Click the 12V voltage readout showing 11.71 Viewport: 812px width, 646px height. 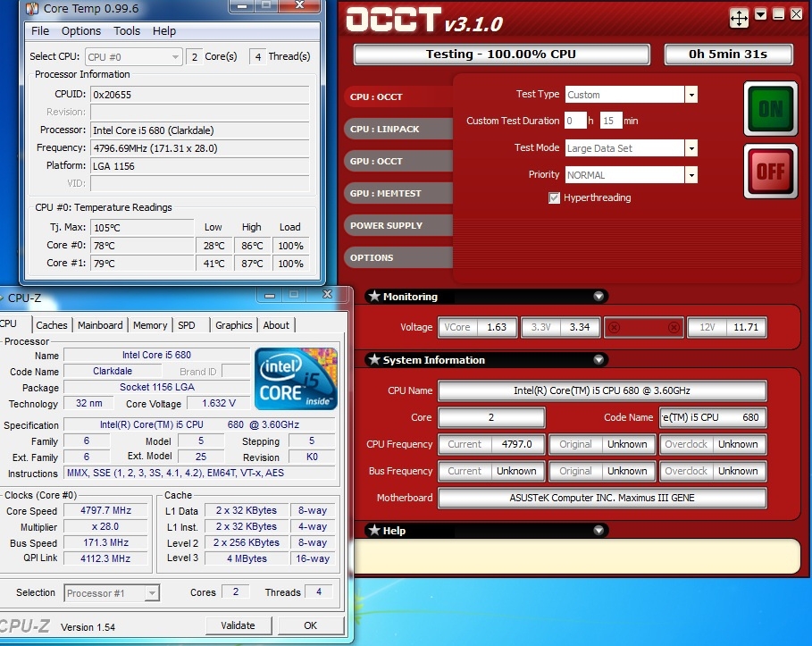point(726,327)
